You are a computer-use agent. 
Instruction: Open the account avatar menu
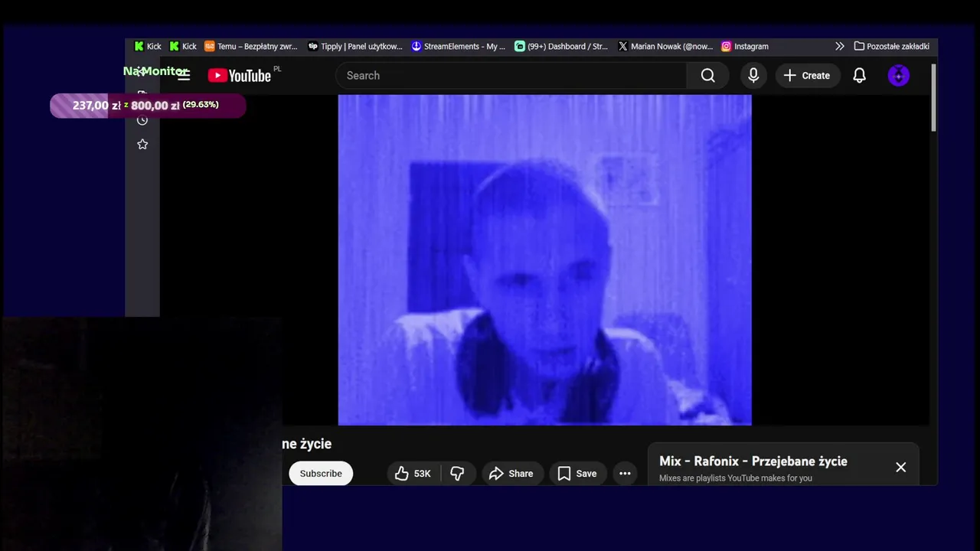[x=899, y=75]
